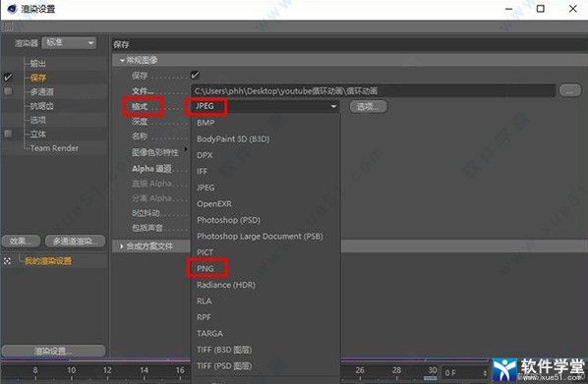Click the file path input field
The image size is (588, 384).
pyautogui.click(x=374, y=90)
